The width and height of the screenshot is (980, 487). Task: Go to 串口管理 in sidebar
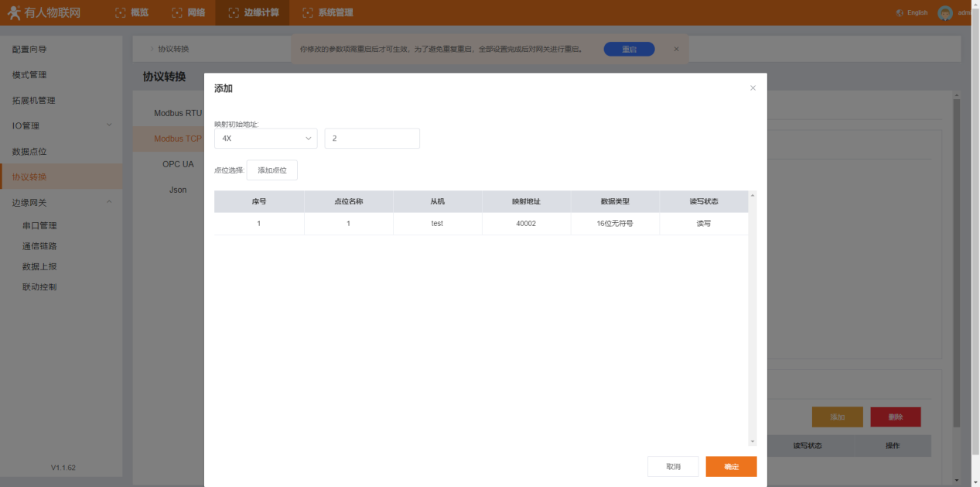(39, 225)
